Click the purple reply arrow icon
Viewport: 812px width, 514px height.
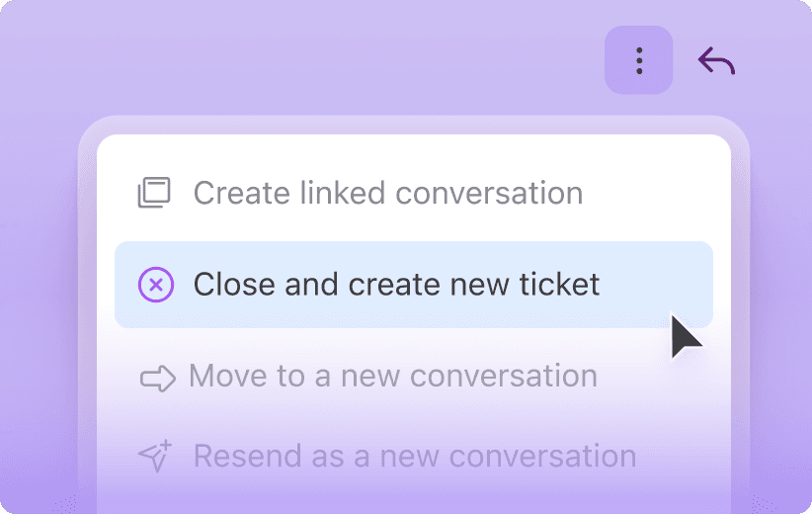[716, 61]
